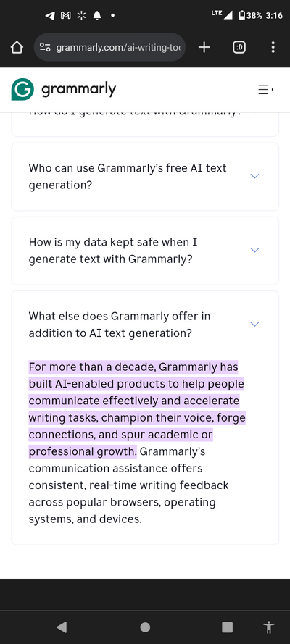Open the tab switcher icon
The image size is (290, 644).
[x=239, y=48]
